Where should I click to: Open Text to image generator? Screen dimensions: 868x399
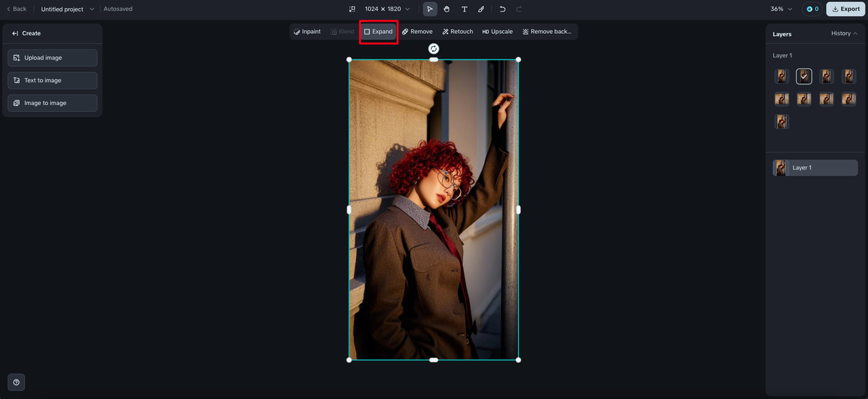tap(52, 80)
